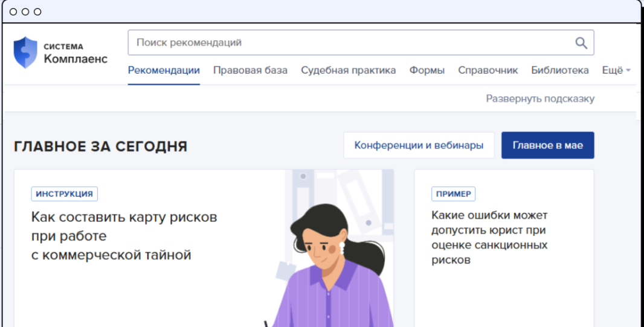Click the Комплаенс logo text

[x=76, y=59]
